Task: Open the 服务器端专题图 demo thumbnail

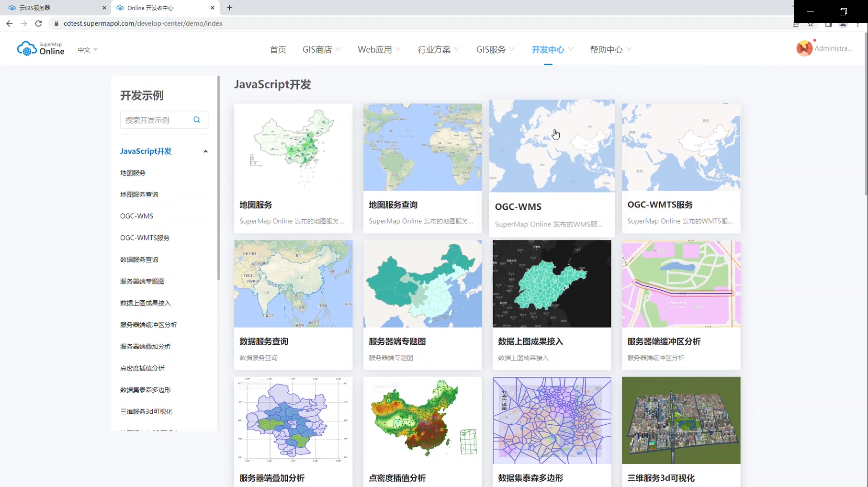Action: pyautogui.click(x=422, y=284)
